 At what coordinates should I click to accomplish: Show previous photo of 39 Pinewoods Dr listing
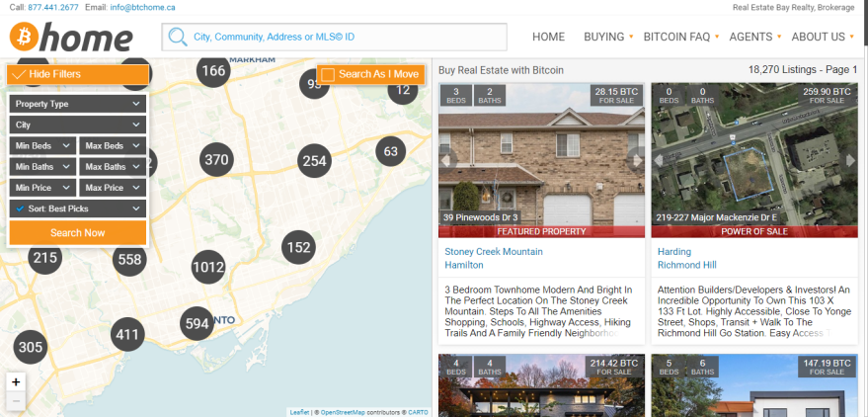[x=448, y=161]
